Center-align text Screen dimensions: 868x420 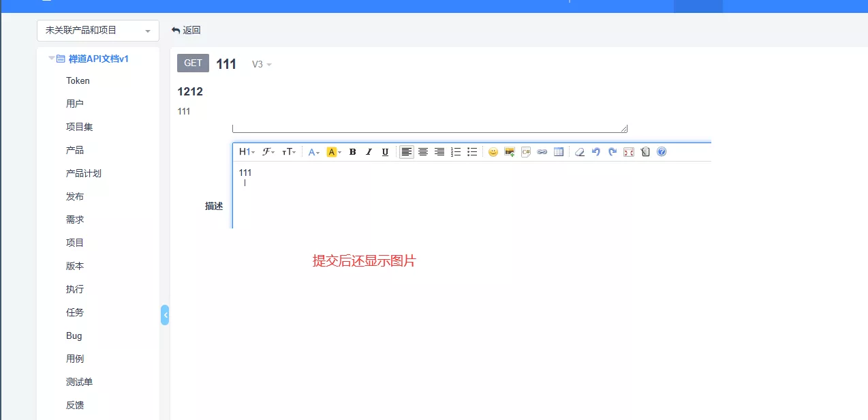click(423, 152)
